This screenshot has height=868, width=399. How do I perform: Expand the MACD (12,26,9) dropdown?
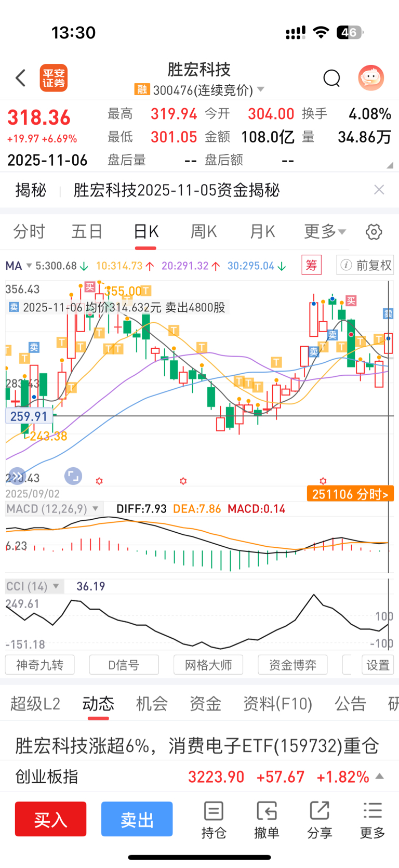[x=96, y=509]
